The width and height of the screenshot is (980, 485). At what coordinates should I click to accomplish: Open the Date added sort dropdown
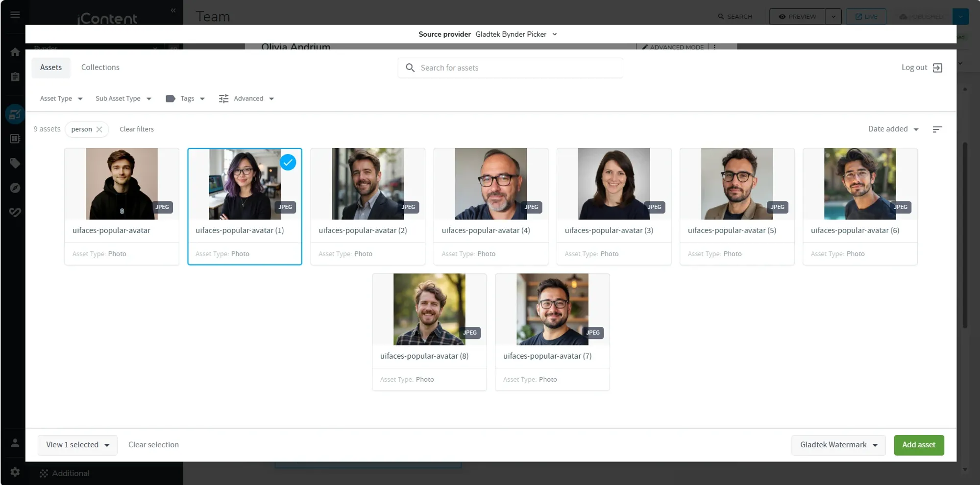[893, 129]
